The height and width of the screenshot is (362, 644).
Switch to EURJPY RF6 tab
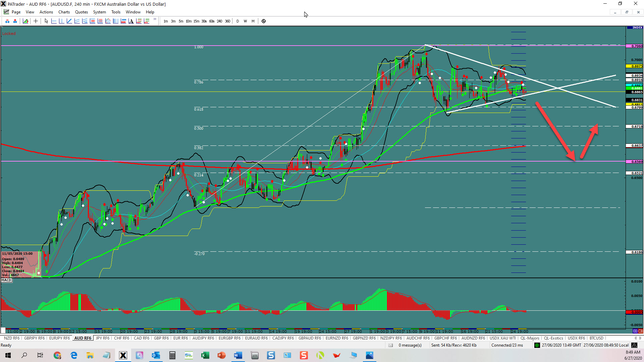[x=59, y=338]
